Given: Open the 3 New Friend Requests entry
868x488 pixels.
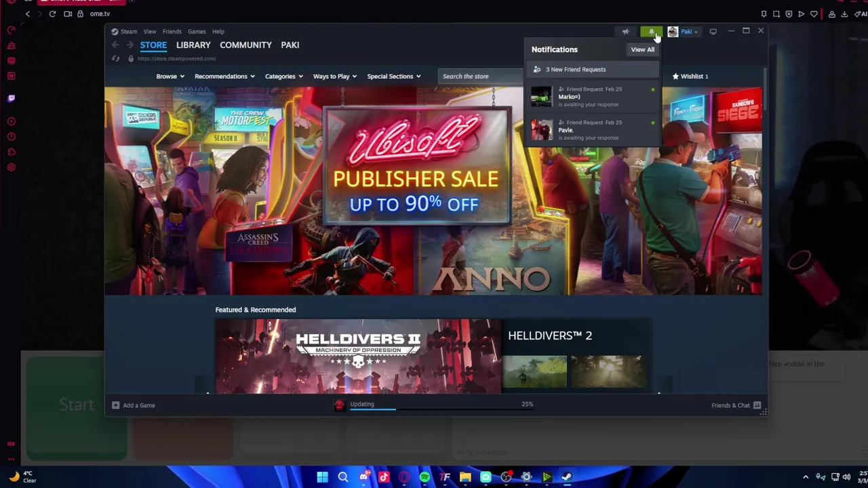Looking at the screenshot, I should [x=593, y=69].
